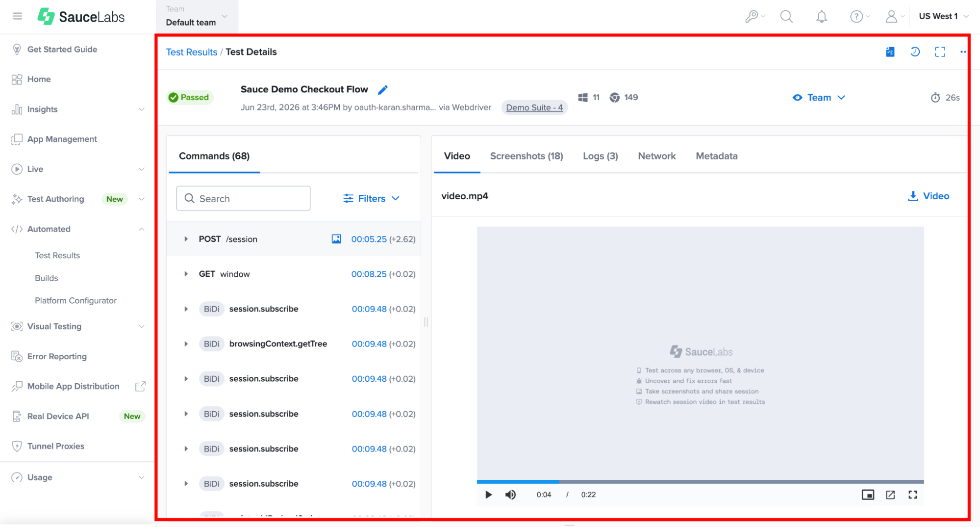
Task: Edit the test name with pencil icon
Action: (x=383, y=90)
